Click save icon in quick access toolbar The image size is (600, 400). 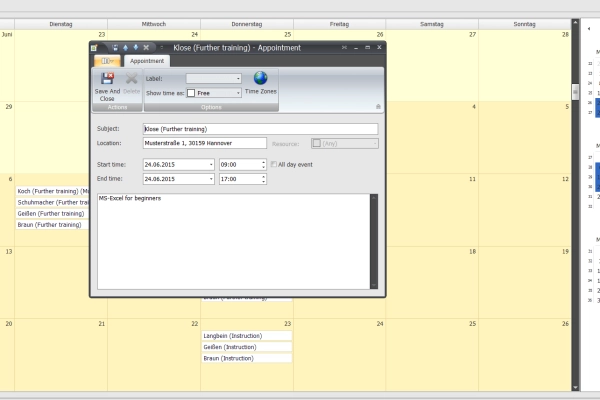pyautogui.click(x=115, y=48)
